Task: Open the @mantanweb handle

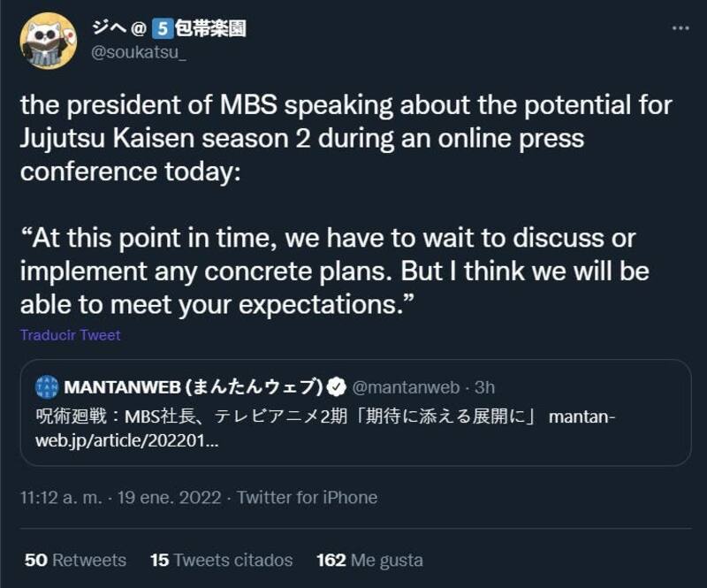Action: coord(407,386)
